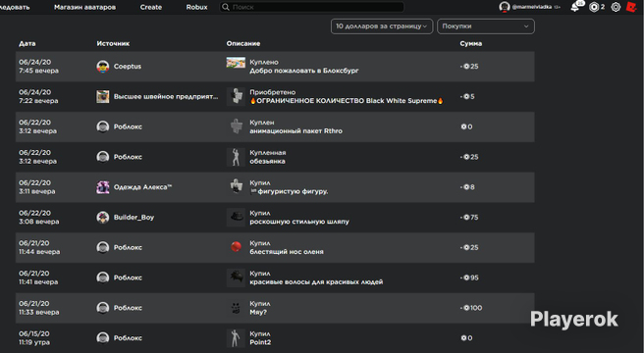Open the Builder_Boy source link
This screenshot has width=644, height=353.
point(134,217)
